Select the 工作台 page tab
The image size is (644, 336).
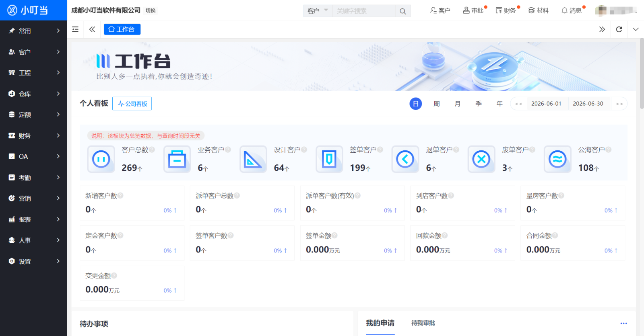pos(122,29)
